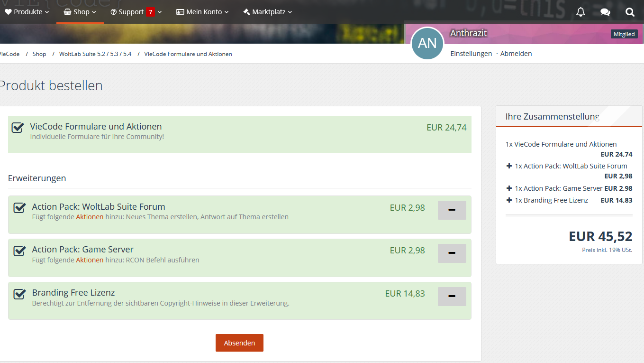Click minus button for Branding Free Lizenz
Viewport: 644px width, 363px height.
(452, 297)
